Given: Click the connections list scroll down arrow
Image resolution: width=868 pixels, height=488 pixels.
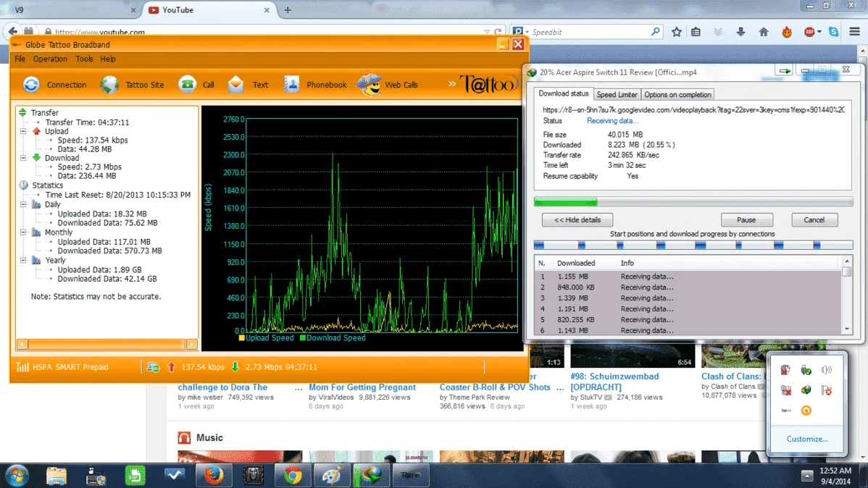Looking at the screenshot, I should coord(847,329).
